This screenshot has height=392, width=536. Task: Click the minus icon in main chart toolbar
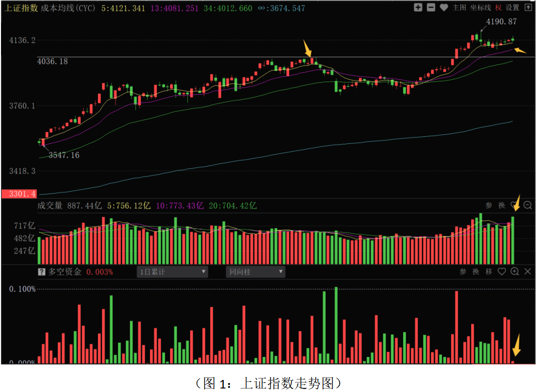click(431, 8)
